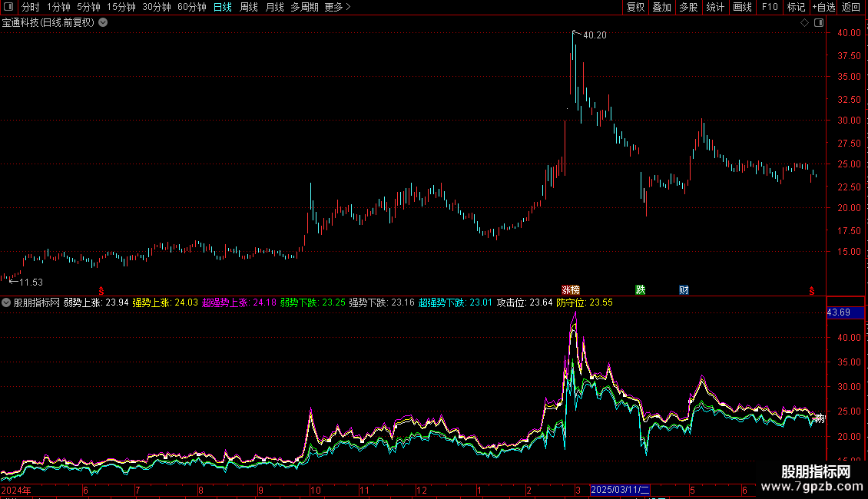Switch to 月线 monthly chart
Screen dimensions: 868x499
coord(274,7)
